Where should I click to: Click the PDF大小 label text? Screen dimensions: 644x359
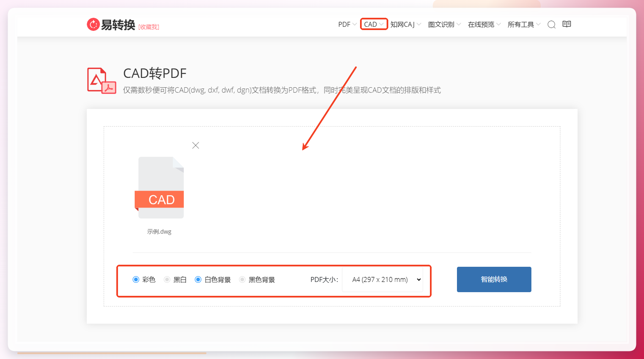(324, 279)
